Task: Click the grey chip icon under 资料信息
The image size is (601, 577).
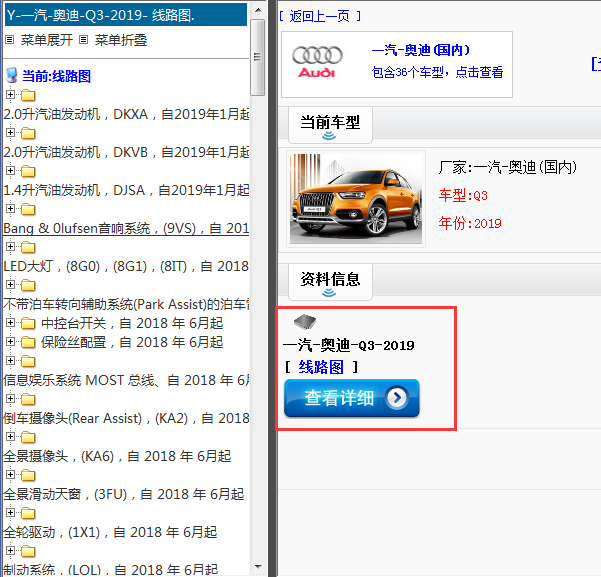Action: [305, 321]
